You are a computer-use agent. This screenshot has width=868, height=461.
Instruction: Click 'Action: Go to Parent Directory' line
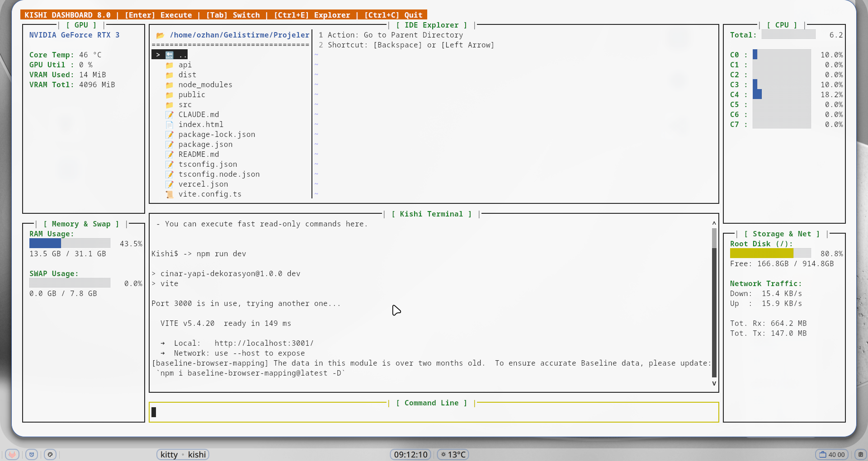click(x=396, y=35)
